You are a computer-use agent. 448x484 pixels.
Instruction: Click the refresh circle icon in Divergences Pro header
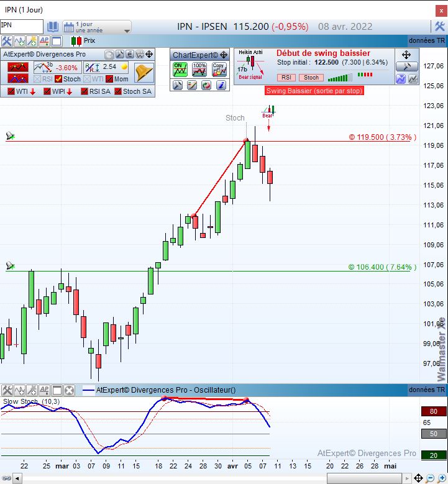(109, 55)
